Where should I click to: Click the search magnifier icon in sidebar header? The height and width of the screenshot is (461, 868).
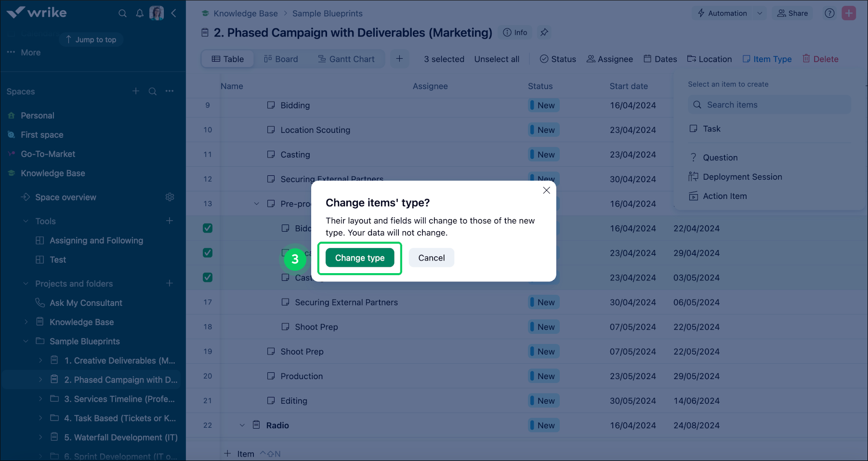tap(123, 13)
